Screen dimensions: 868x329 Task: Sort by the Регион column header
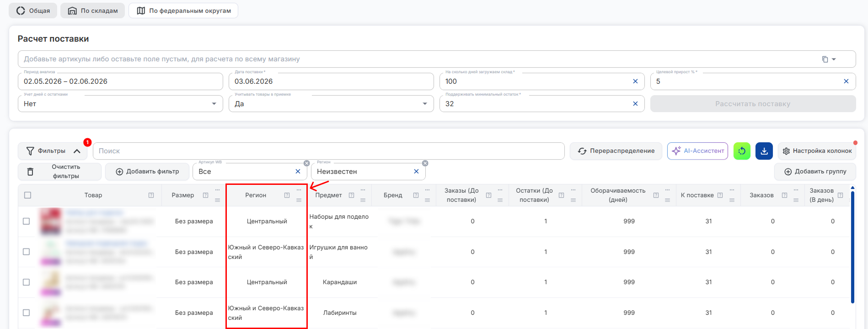[256, 195]
